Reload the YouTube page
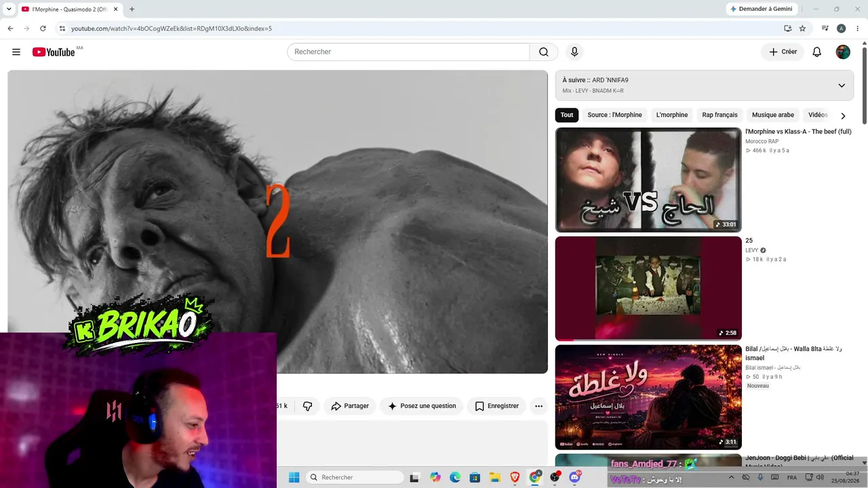Viewport: 868px width, 488px height. coord(43,28)
